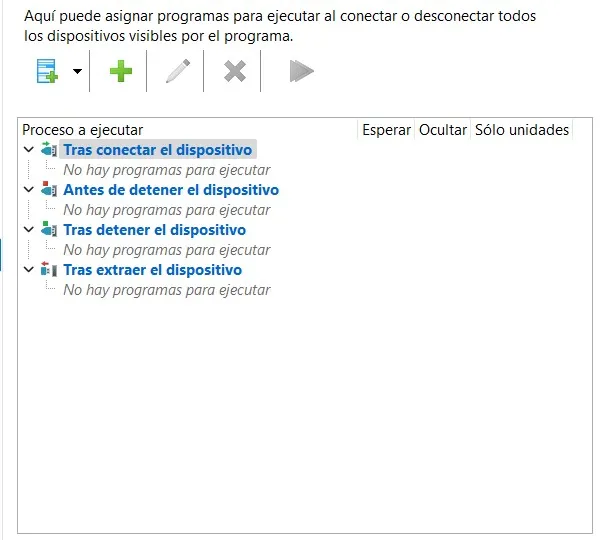The width and height of the screenshot is (600, 540).
Task: Collapse 'Tras extraer el dispositivo' chevron
Action: pos(29,269)
